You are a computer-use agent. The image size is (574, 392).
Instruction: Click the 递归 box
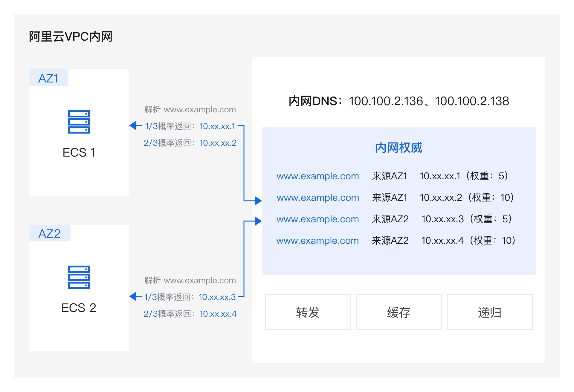489,312
